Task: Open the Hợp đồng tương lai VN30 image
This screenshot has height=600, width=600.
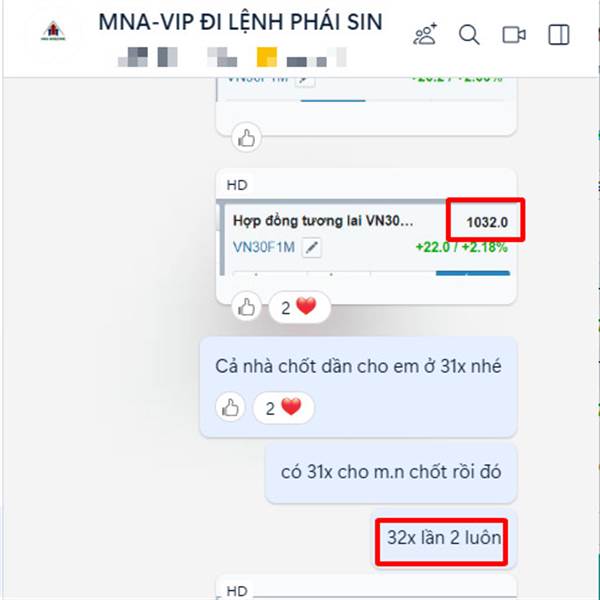Action: pos(367,237)
